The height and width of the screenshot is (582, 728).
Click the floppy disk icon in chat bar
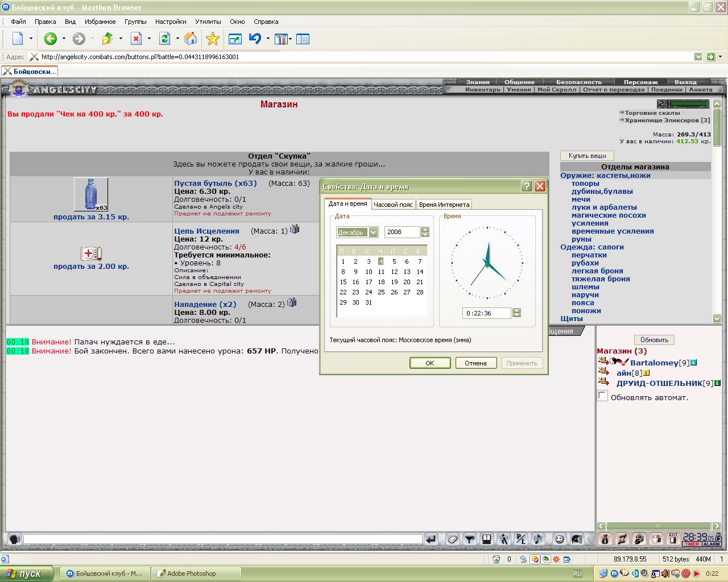(487, 539)
